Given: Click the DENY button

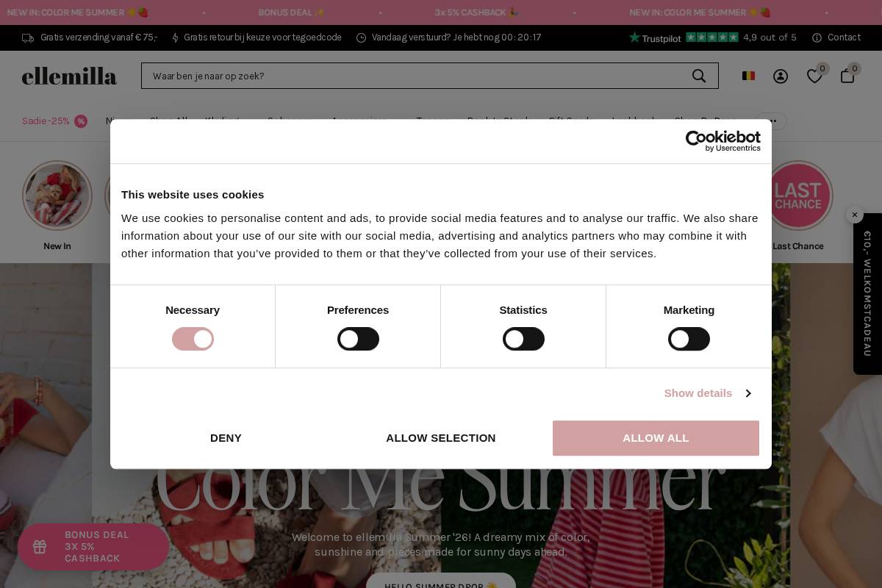Looking at the screenshot, I should pyautogui.click(x=226, y=438).
